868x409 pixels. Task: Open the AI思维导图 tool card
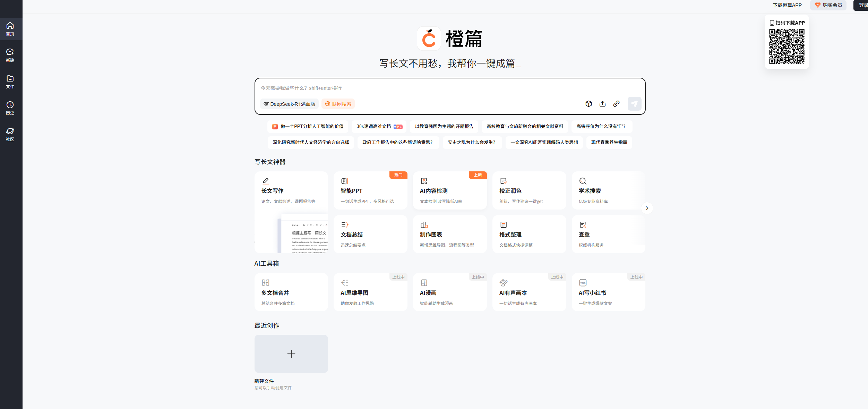tap(370, 292)
